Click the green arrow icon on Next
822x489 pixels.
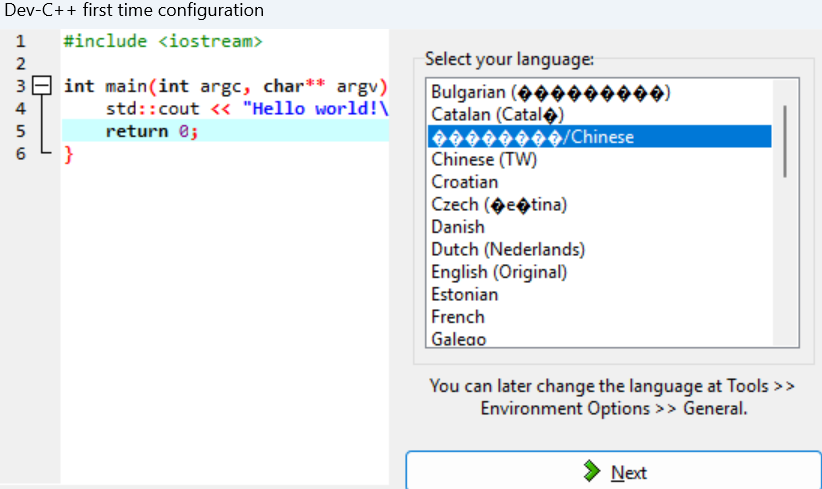591,471
